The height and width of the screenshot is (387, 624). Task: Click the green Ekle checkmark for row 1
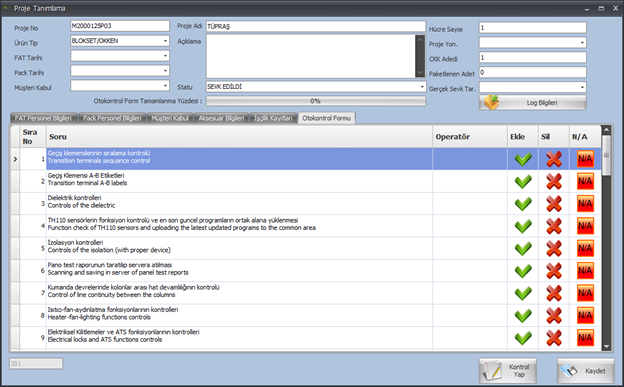(x=523, y=159)
